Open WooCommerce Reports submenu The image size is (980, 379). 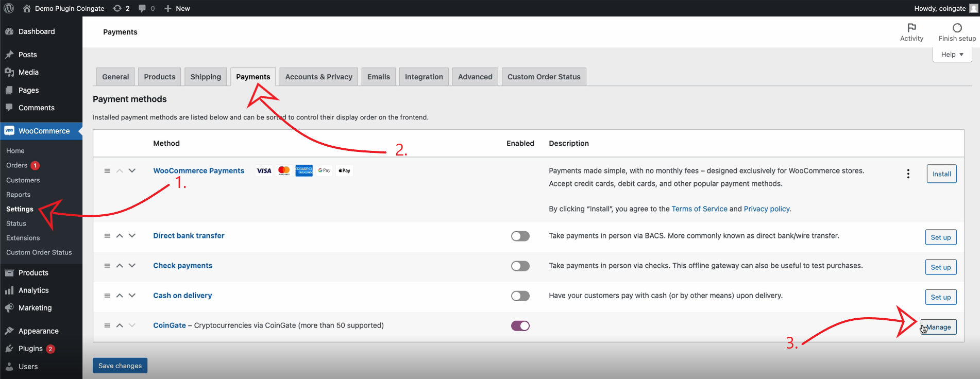(x=19, y=195)
